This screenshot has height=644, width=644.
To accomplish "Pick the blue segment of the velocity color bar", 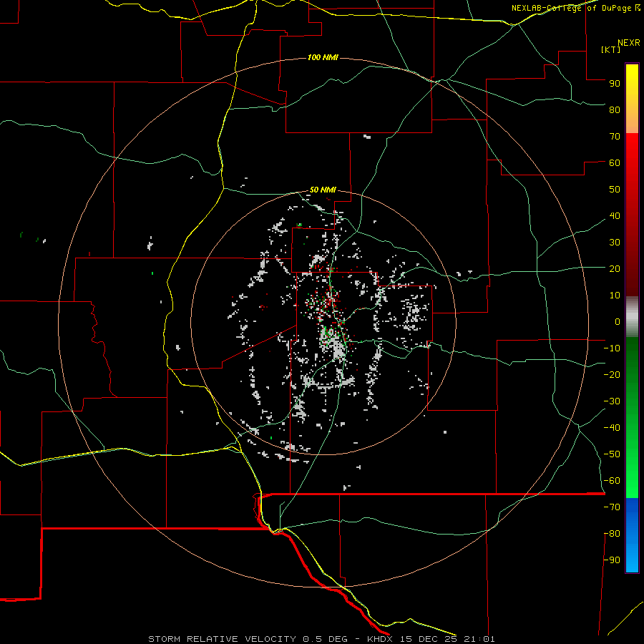I will [632, 535].
